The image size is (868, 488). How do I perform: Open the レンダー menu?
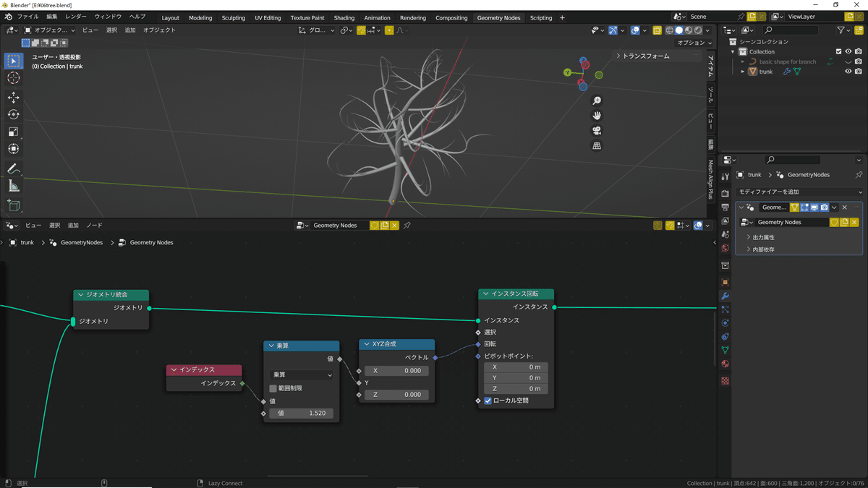[76, 17]
